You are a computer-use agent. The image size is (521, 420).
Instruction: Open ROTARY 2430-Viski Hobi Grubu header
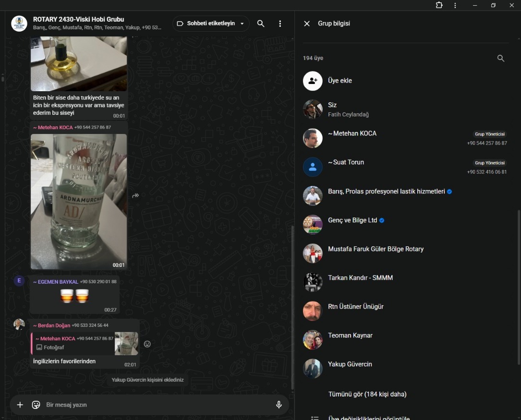click(x=79, y=20)
